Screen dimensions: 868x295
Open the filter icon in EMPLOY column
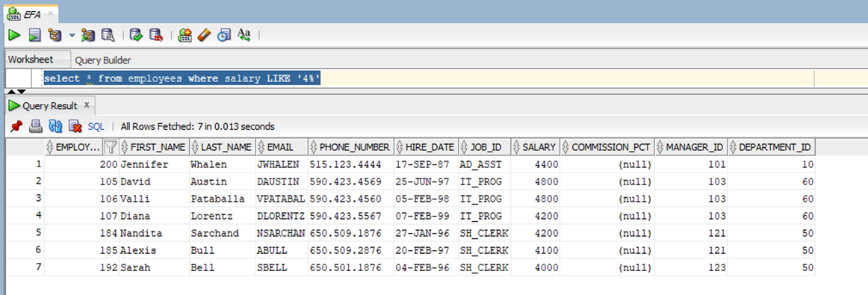click(111, 146)
